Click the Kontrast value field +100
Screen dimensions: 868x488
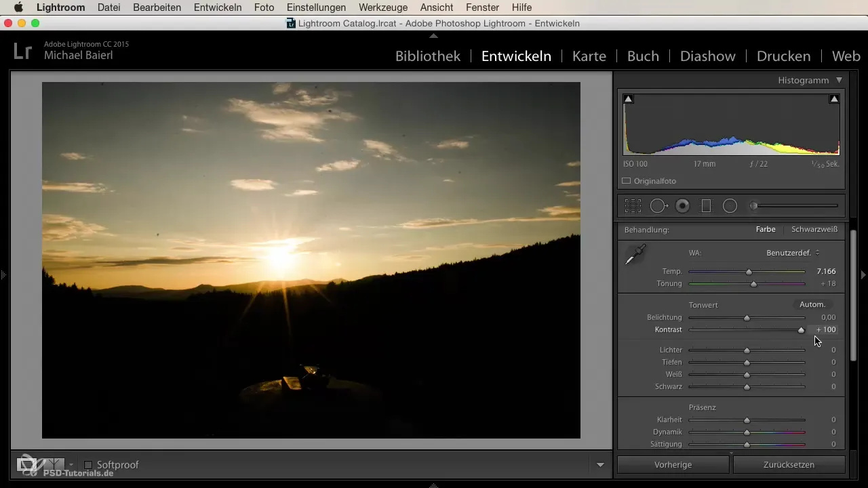(x=825, y=330)
